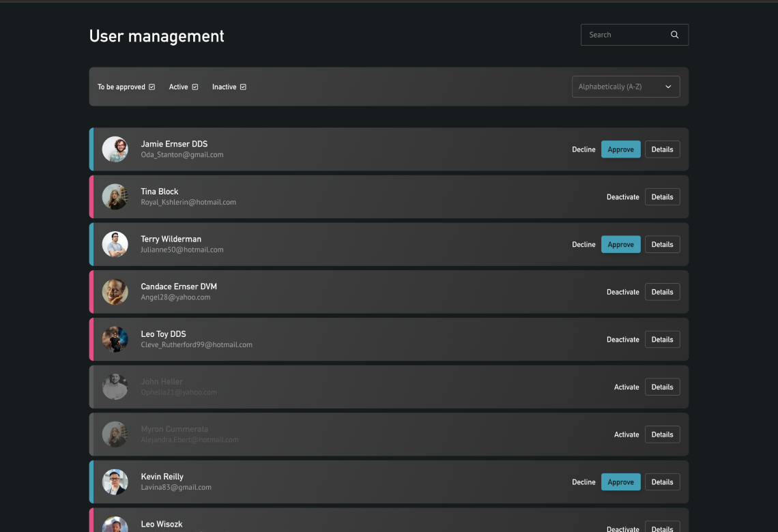Select email Angel28@yahoo.com
Image resolution: width=778 pixels, height=532 pixels.
point(175,297)
